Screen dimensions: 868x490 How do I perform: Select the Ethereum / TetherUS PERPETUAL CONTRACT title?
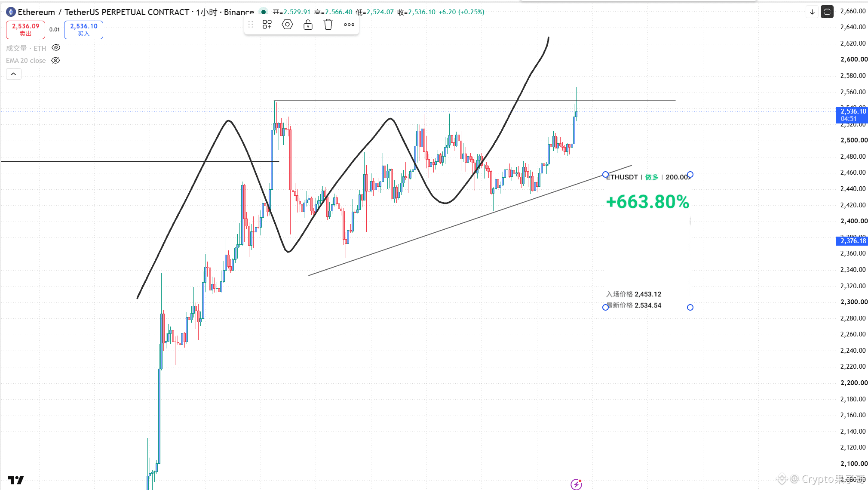[104, 12]
